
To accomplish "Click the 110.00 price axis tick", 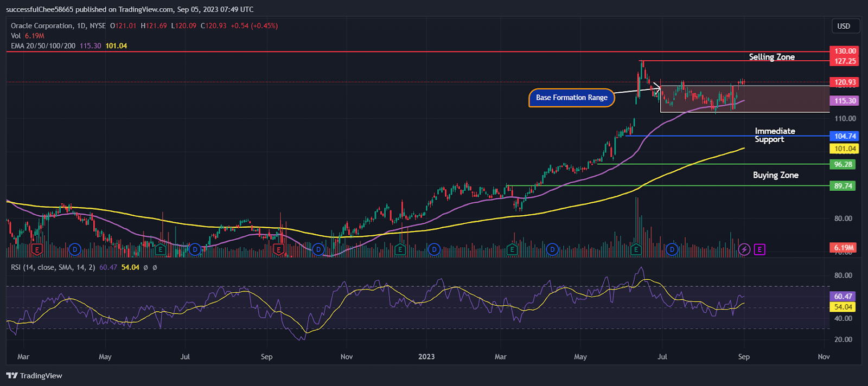I will (x=845, y=118).
